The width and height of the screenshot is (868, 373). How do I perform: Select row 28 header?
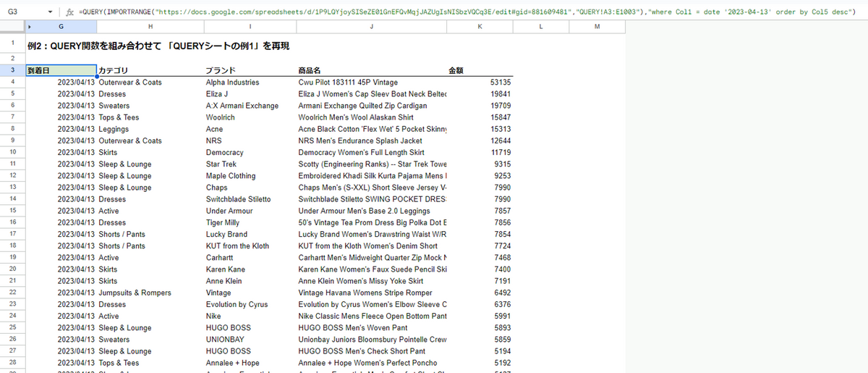(12, 362)
